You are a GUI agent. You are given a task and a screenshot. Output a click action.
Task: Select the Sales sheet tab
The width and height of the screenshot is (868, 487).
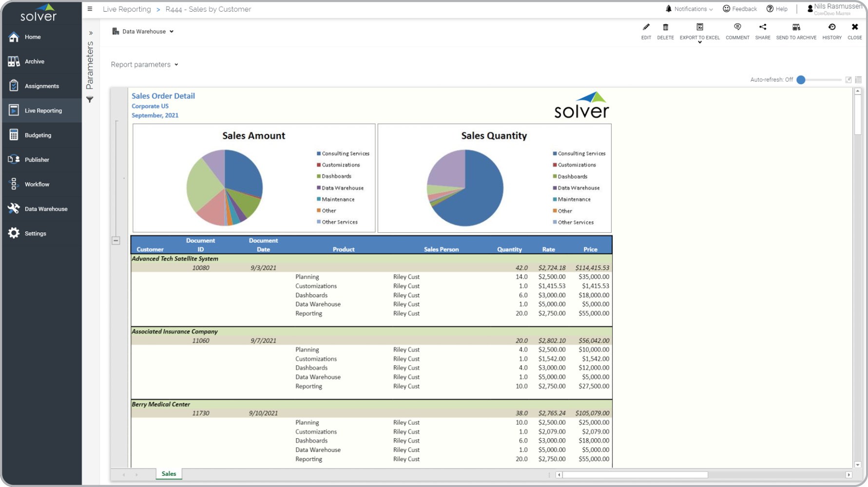[x=169, y=474]
